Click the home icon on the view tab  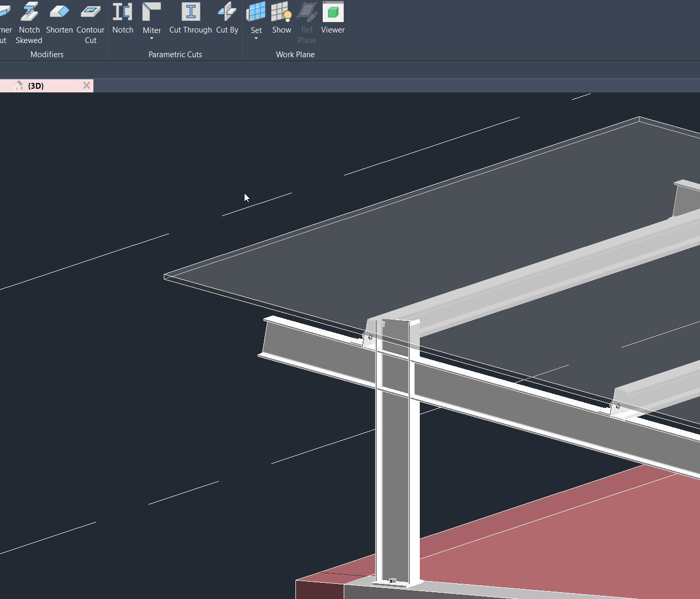click(x=17, y=85)
